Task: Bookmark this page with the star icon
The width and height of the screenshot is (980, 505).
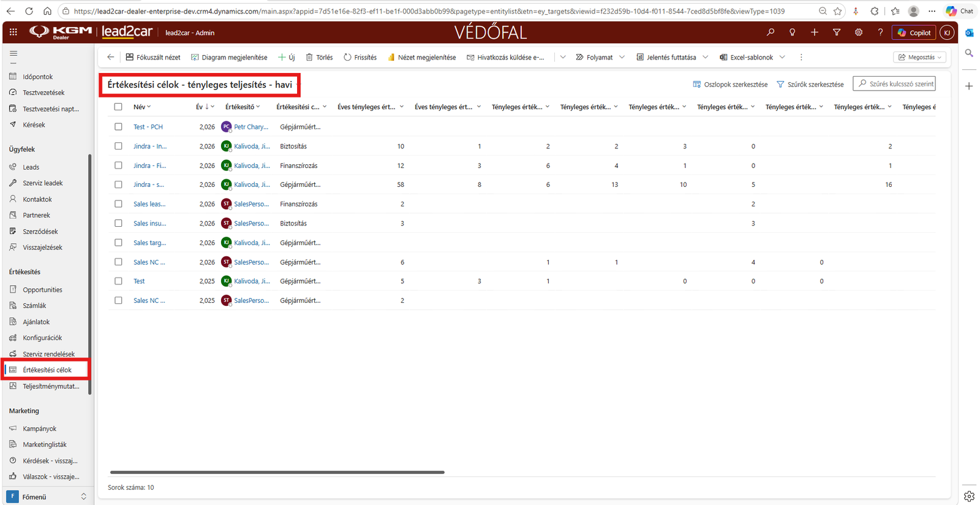Action: (838, 11)
